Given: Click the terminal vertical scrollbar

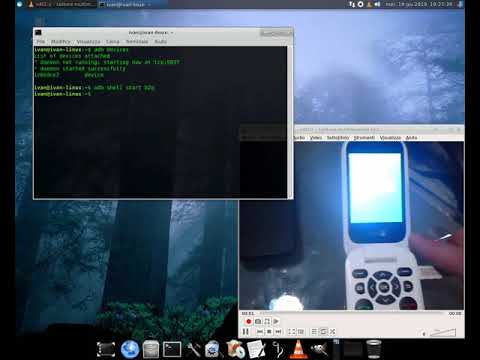Looking at the screenshot, I should [290, 122].
